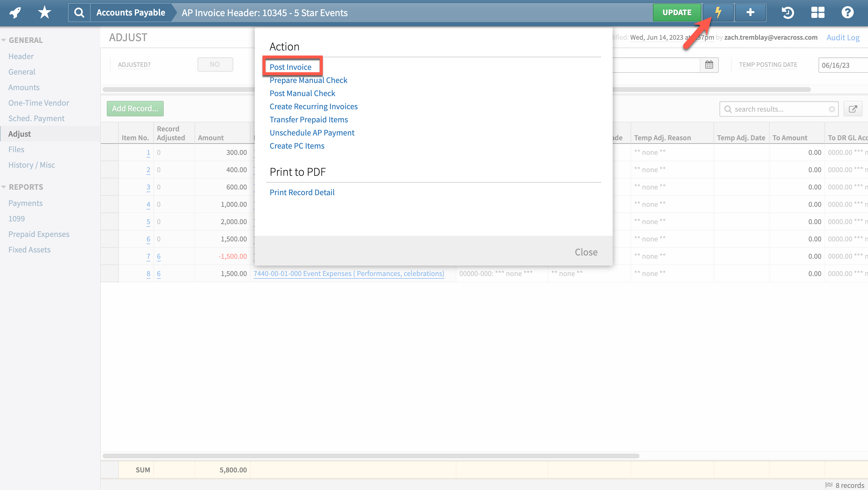Toggle the ADJUSTED? field from NO
868x490 pixels.
215,64
